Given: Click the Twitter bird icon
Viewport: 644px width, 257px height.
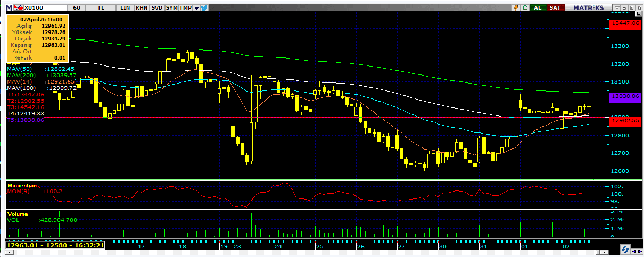Looking at the screenshot, I should click(204, 8).
